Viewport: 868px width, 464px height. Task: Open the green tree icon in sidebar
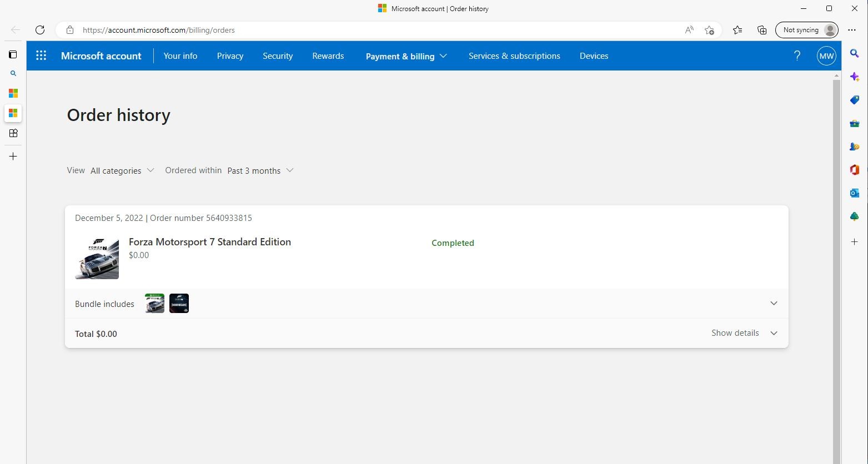(855, 216)
